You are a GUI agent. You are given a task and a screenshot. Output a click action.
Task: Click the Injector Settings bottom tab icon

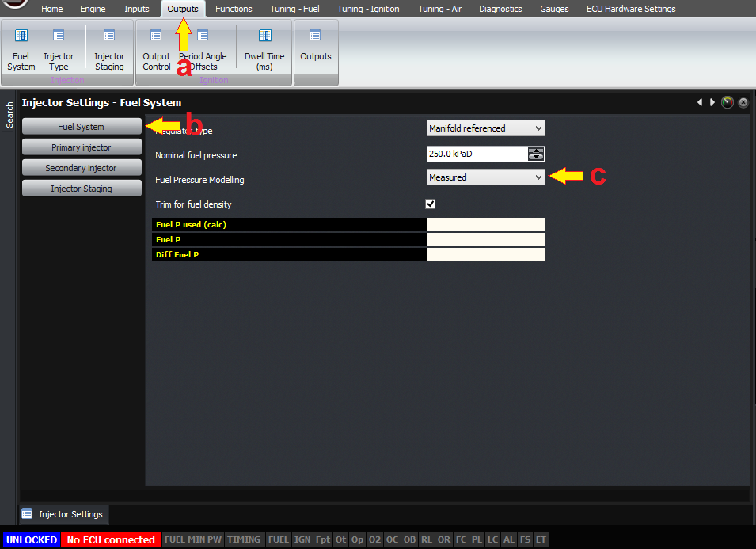pyautogui.click(x=27, y=514)
